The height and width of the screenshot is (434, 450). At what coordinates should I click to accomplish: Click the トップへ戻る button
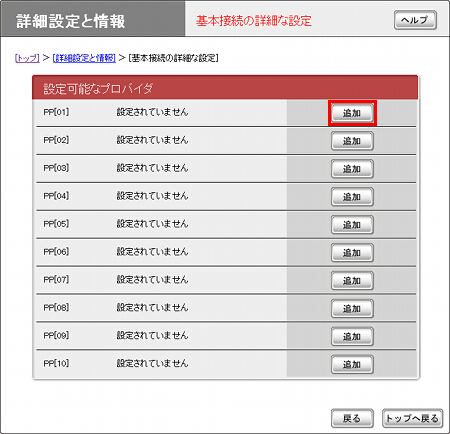pos(412,418)
